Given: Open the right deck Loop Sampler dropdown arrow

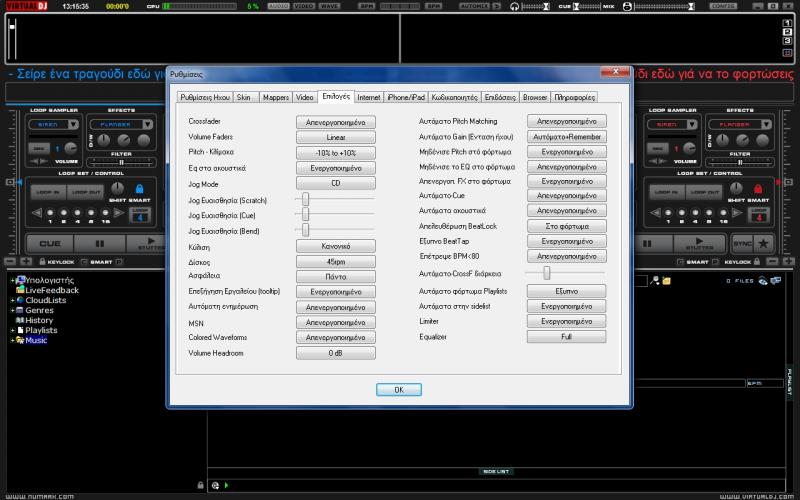Looking at the screenshot, I should pos(692,124).
